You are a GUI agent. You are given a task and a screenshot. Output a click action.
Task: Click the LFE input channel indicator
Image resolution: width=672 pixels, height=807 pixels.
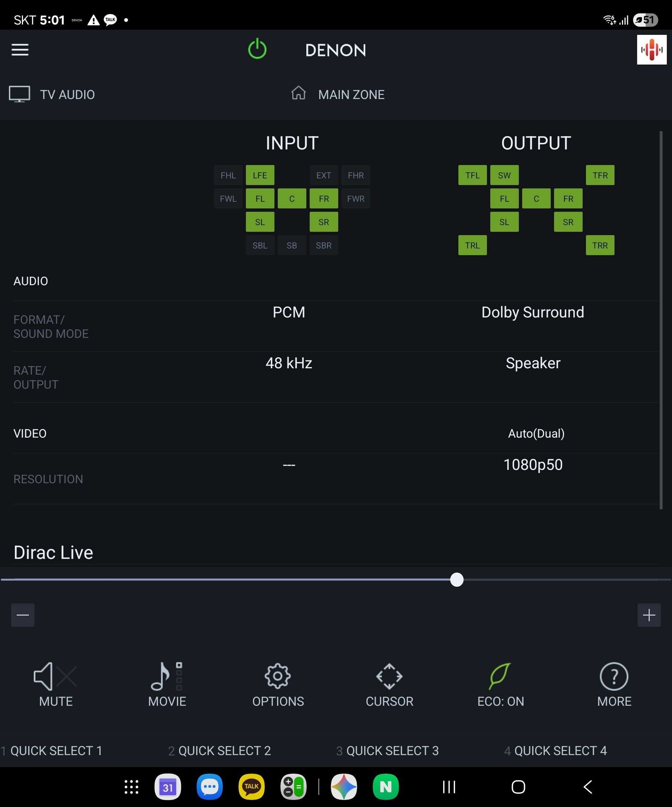click(260, 175)
